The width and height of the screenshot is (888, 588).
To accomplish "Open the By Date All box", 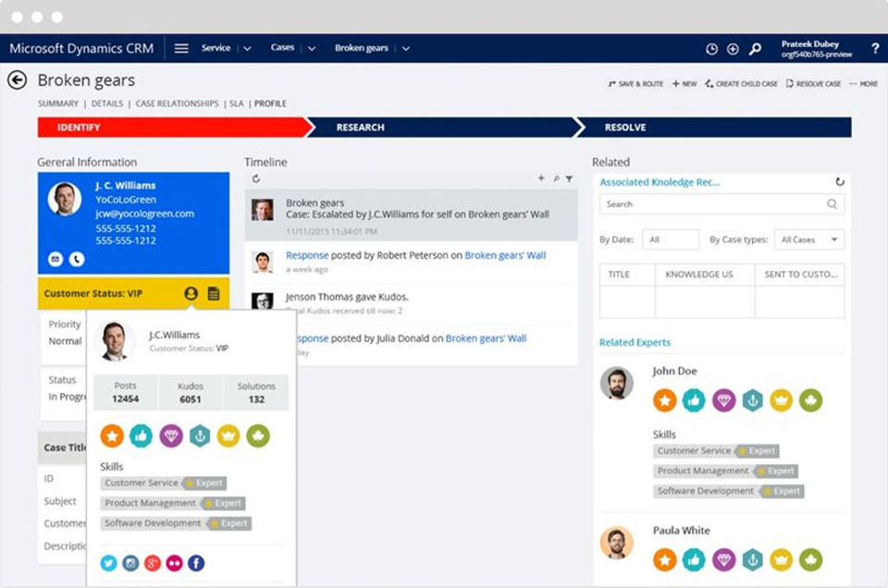I will pos(671,239).
